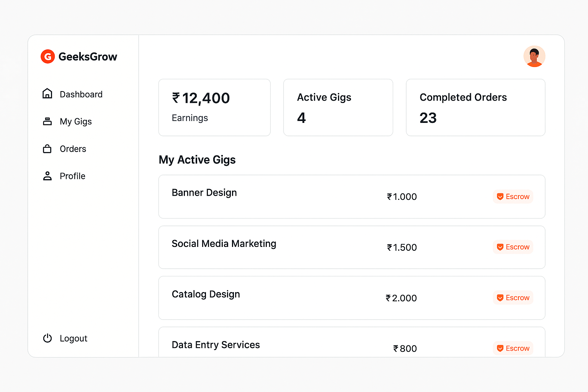Click the GeeksGrow 'G' logo icon
The width and height of the screenshot is (588, 392).
click(x=47, y=56)
